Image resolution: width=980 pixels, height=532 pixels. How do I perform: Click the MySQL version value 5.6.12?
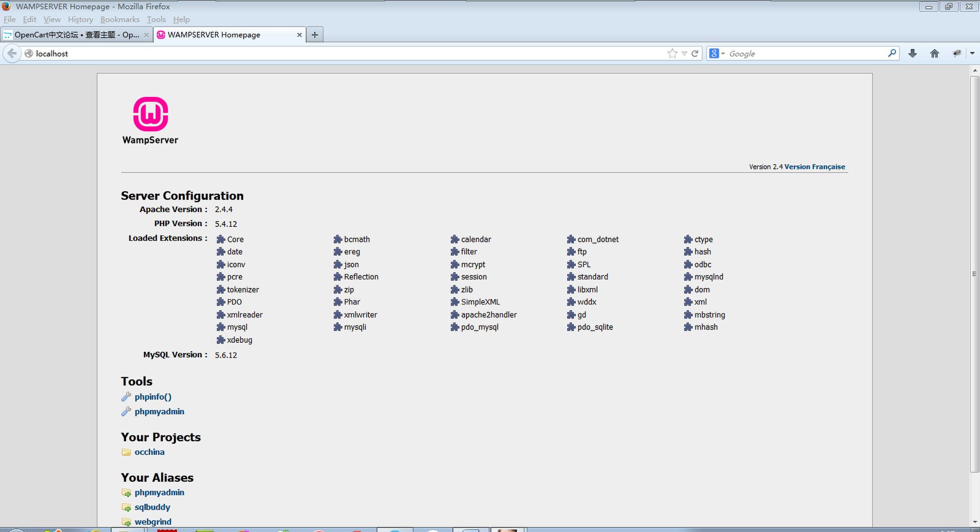click(x=226, y=355)
